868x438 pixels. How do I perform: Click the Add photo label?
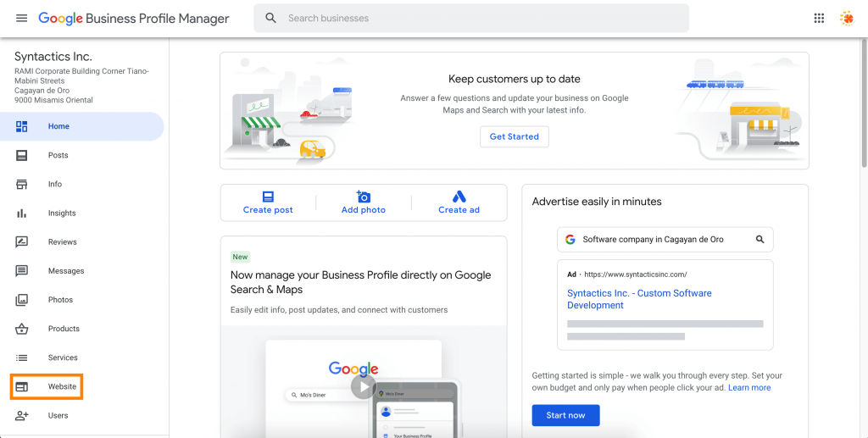[x=363, y=210]
